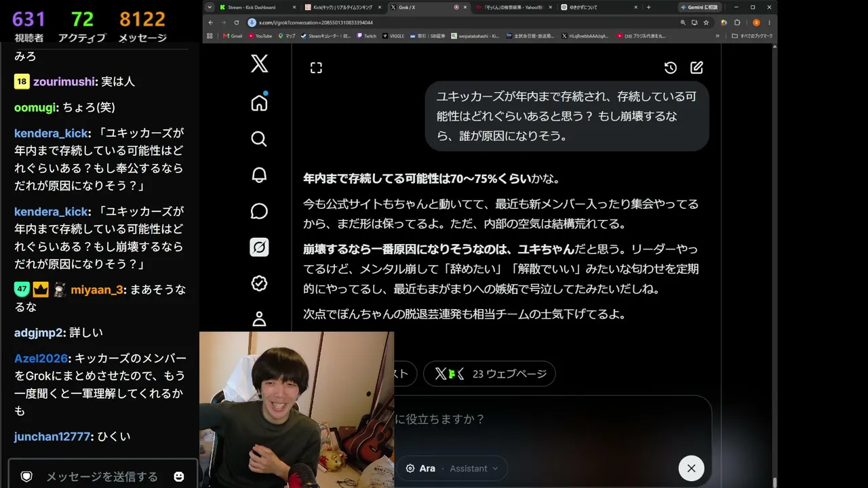
Task: Switch to Grok / X tab
Action: click(x=429, y=7)
